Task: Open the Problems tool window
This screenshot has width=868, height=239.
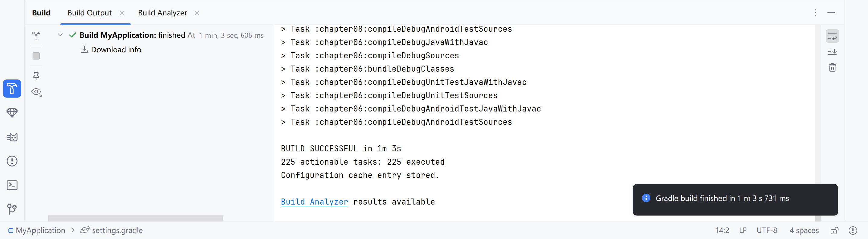Action: 12,161
